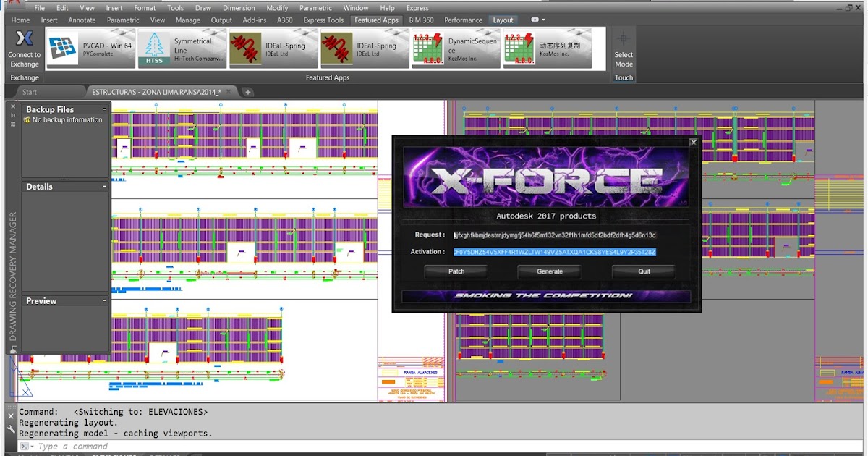Switch to the Parametric ribbon tab
The image size is (868, 456).
(123, 20)
